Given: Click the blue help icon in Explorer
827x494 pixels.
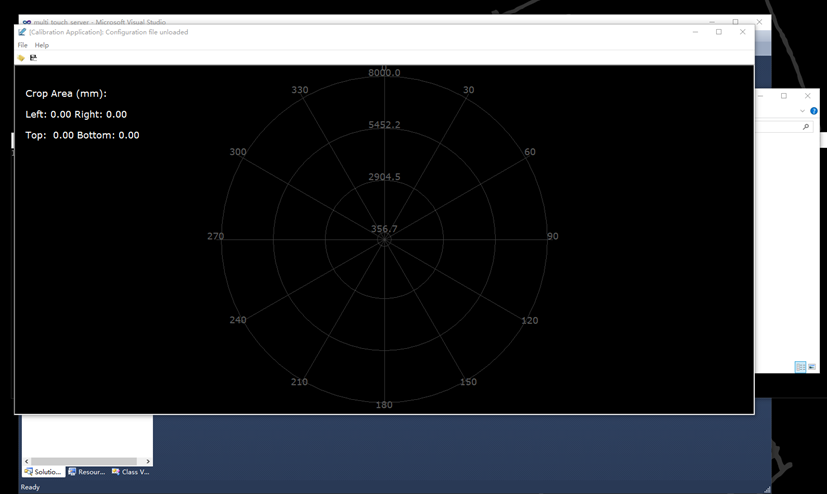Looking at the screenshot, I should coord(814,111).
